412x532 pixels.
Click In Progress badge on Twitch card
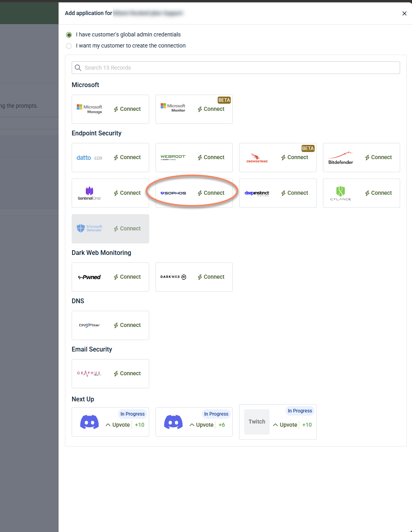(300, 411)
